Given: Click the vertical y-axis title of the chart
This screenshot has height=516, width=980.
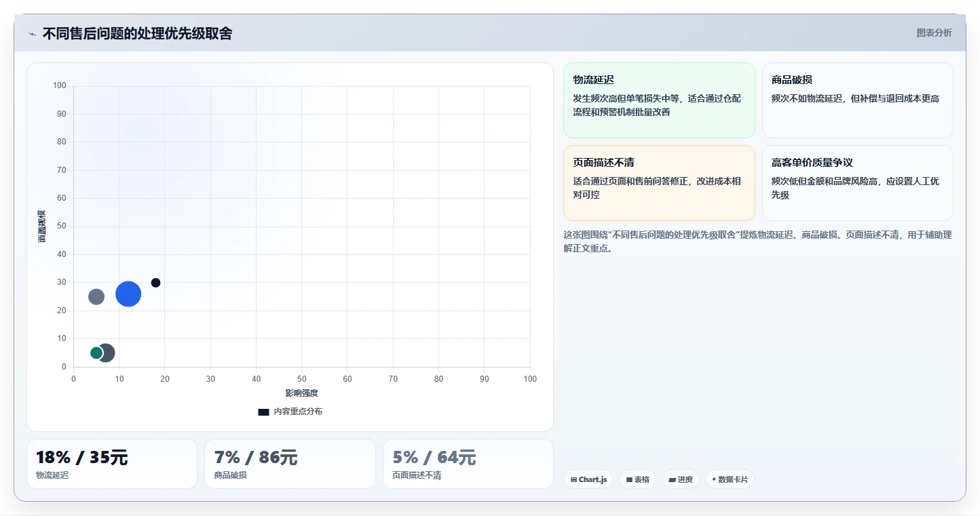Looking at the screenshot, I should tap(42, 226).
